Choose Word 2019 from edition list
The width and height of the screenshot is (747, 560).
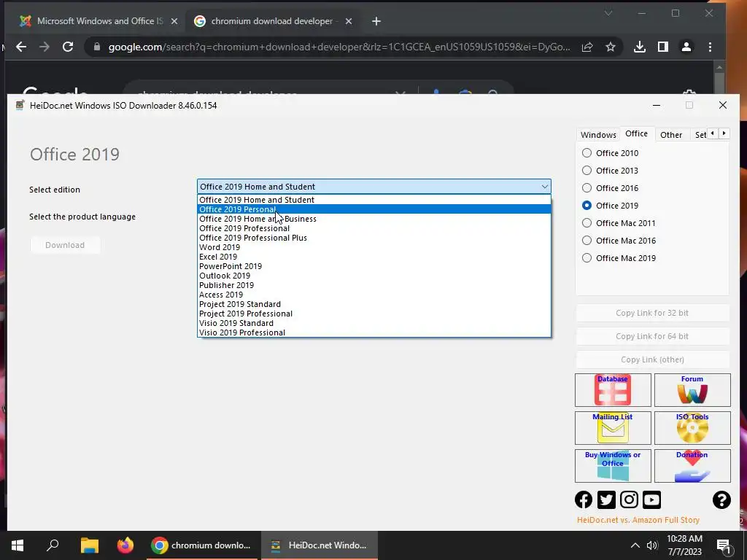[374, 247]
